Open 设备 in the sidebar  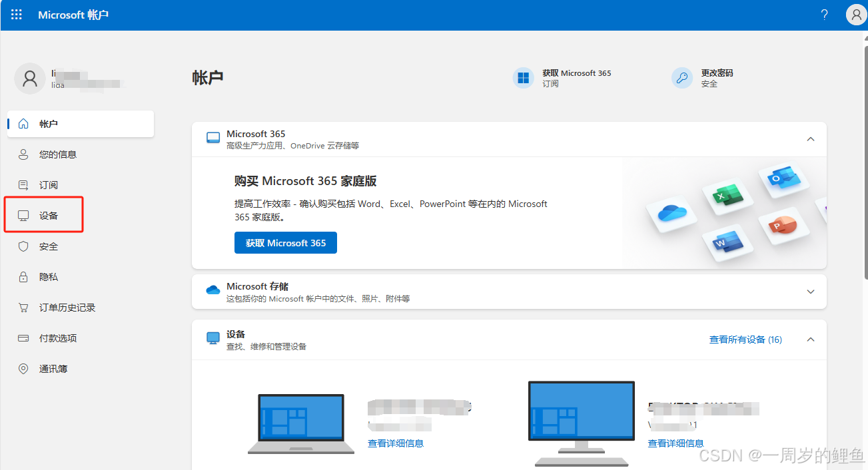81,216
